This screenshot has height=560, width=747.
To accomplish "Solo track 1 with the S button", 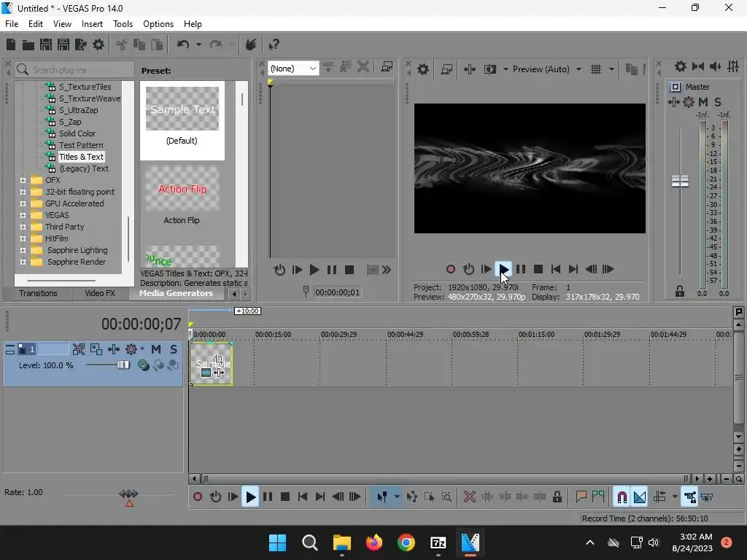I will 174,349.
